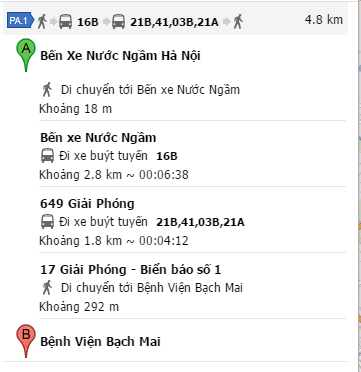Select the Bến Xe Nước Ngầm Hà Nội start point
The width and height of the screenshot is (361, 372).
(120, 56)
